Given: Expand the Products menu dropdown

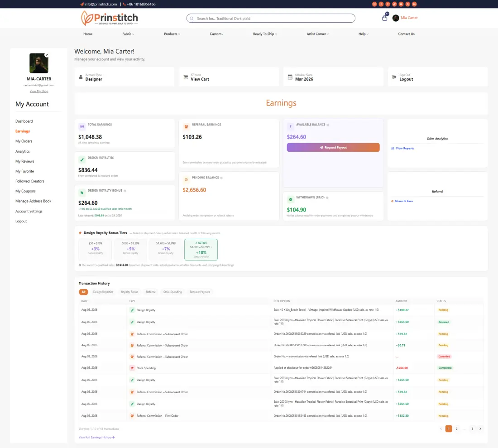Looking at the screenshot, I should coord(172,34).
